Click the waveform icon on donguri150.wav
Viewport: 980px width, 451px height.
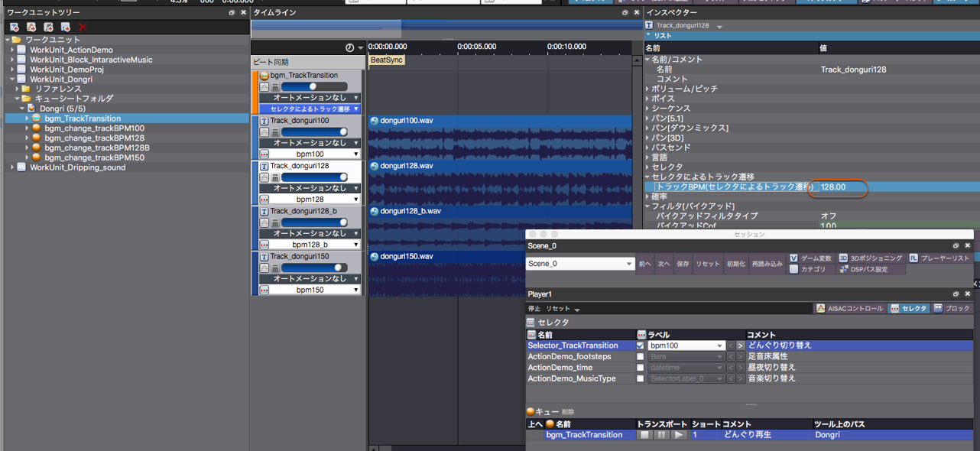375,256
